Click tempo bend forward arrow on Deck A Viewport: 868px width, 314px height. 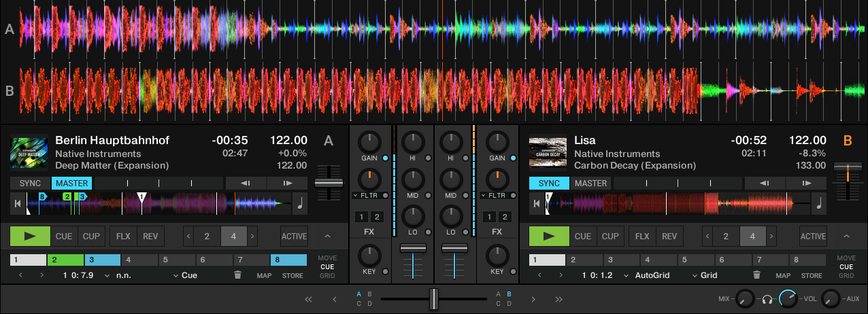287,183
